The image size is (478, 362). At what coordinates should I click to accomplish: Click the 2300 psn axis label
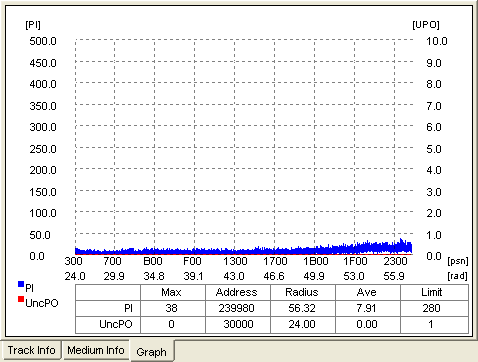[x=395, y=261]
